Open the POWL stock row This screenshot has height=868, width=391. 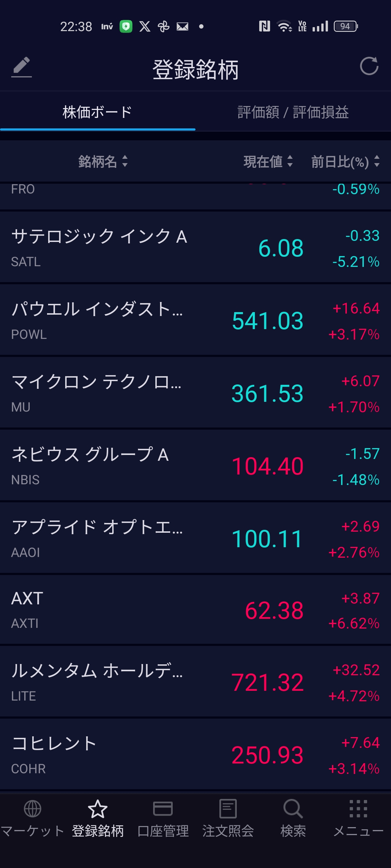pyautogui.click(x=195, y=320)
